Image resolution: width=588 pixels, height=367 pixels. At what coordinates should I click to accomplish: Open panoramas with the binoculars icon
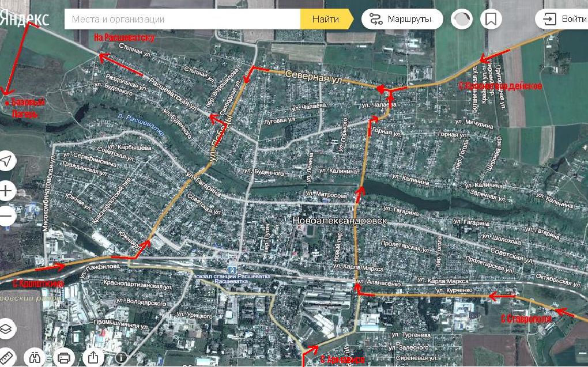(35, 357)
